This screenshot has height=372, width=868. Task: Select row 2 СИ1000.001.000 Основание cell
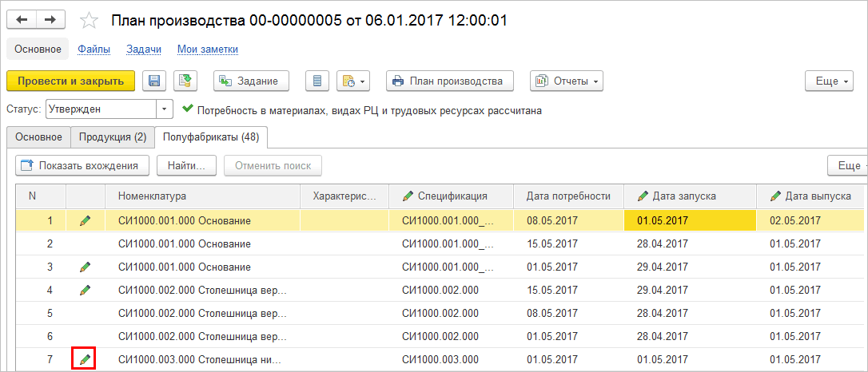click(202, 243)
